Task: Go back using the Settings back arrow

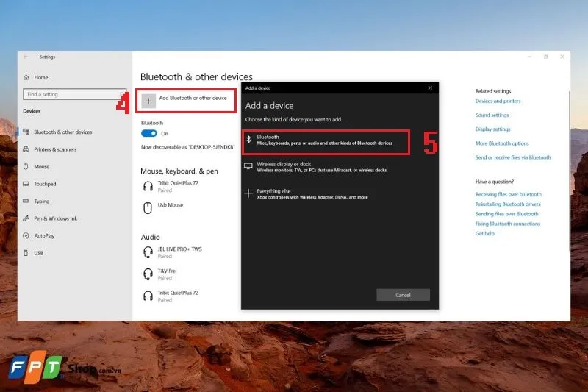Action: (26, 57)
